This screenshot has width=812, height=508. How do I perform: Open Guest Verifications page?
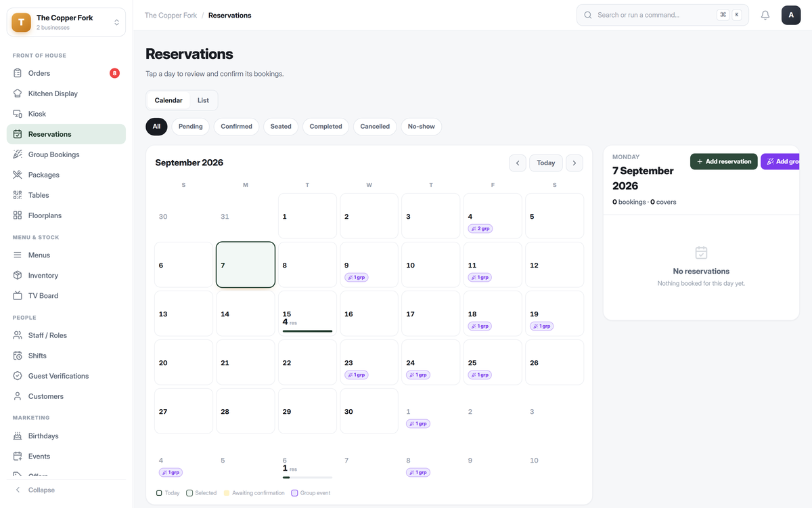(x=66, y=376)
